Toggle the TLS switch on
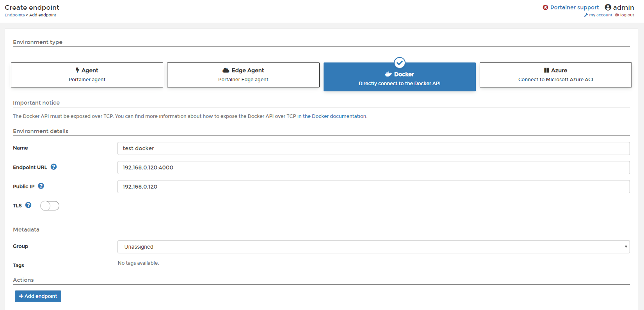644x310 pixels. 50,206
